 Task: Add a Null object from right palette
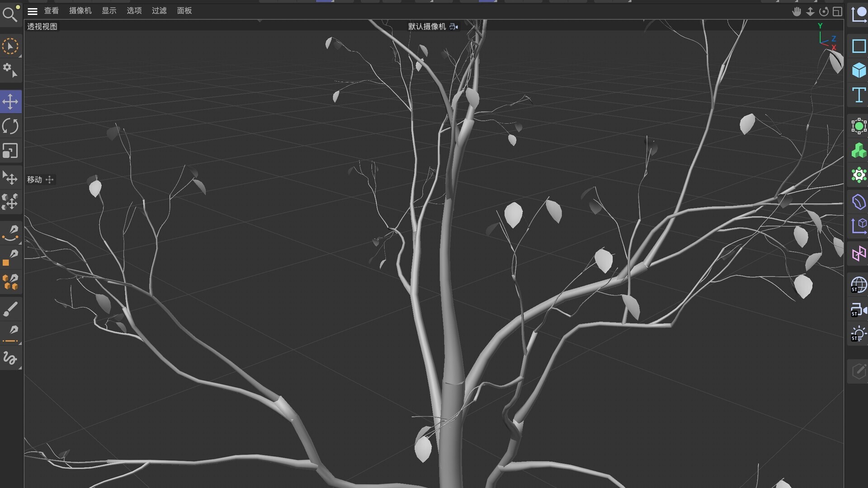click(x=859, y=14)
